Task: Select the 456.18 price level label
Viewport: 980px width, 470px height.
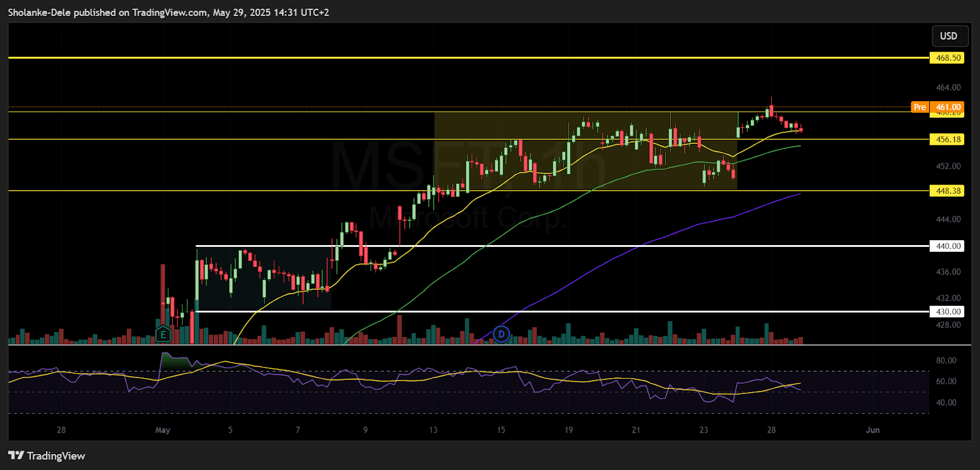Action: [948, 139]
